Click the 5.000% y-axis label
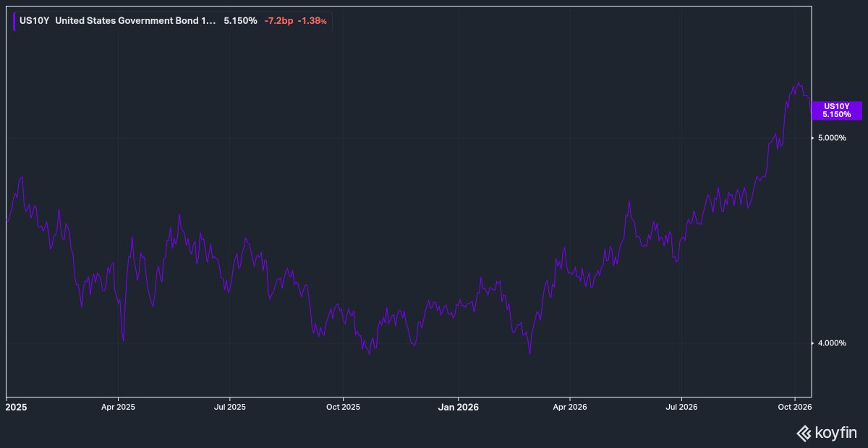 [832, 137]
